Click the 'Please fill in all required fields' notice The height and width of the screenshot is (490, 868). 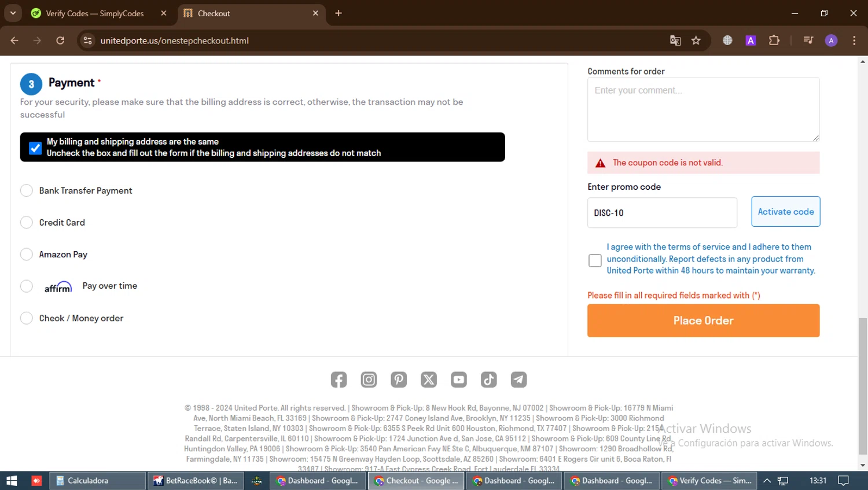click(674, 296)
